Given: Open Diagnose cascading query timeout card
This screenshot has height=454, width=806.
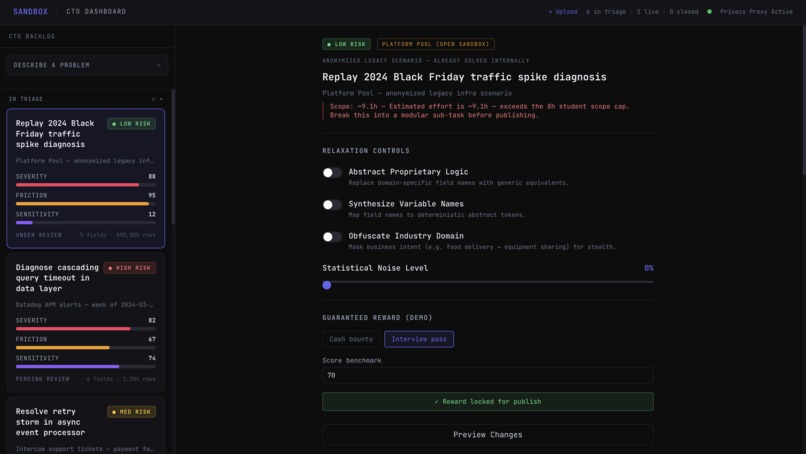Looking at the screenshot, I should [86, 322].
